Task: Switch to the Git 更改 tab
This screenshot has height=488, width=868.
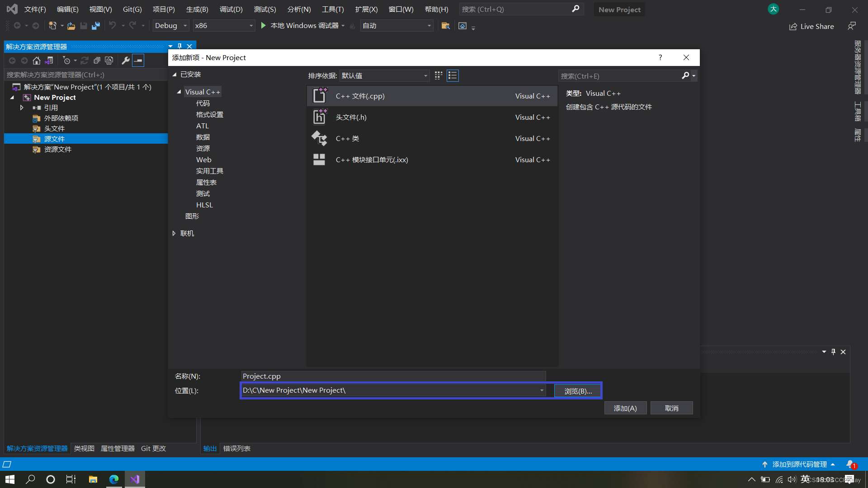Action: 153,448
